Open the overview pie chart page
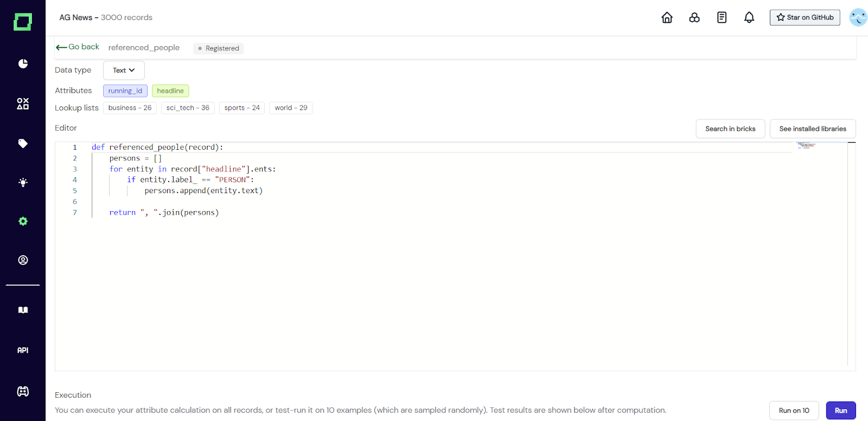868x421 pixels. [x=23, y=63]
